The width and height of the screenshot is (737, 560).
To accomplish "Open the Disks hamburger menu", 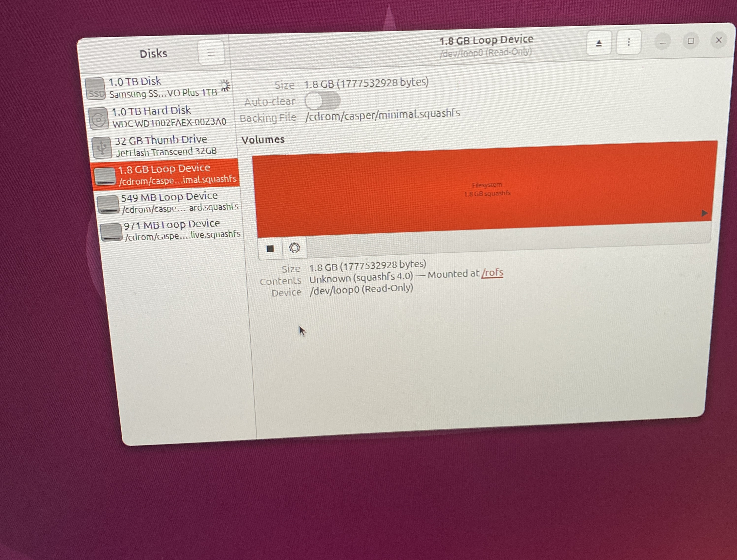I will point(211,52).
